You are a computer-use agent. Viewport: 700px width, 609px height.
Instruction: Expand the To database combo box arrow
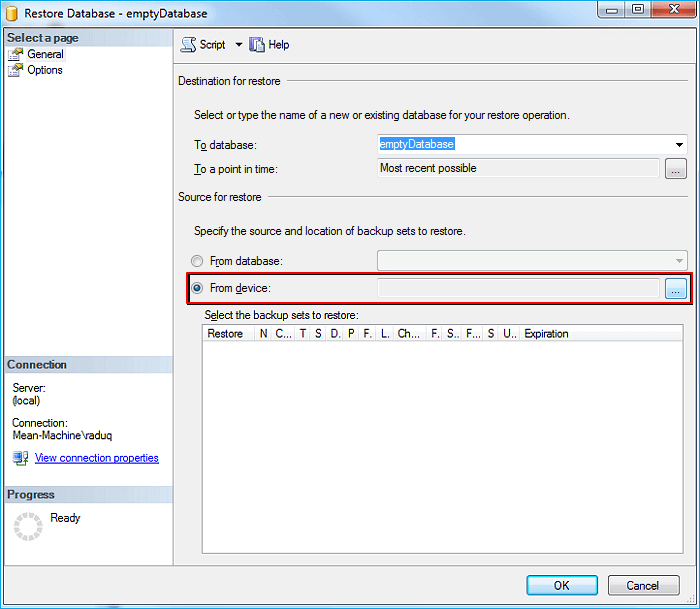pyautogui.click(x=679, y=145)
